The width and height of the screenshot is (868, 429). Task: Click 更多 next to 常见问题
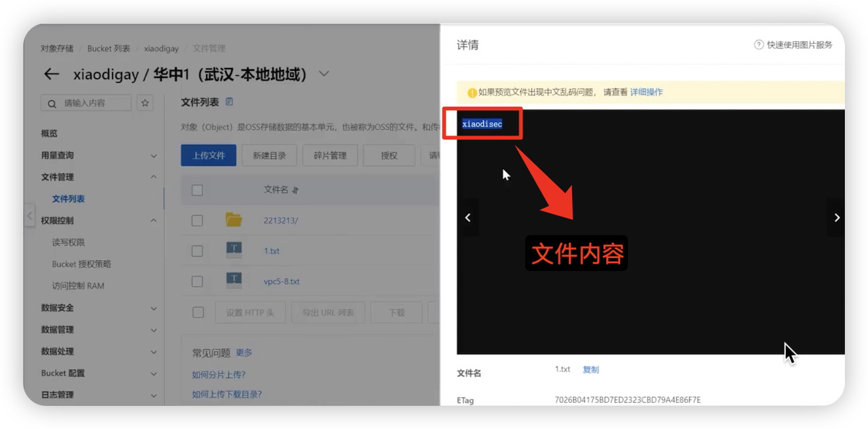pyautogui.click(x=244, y=353)
